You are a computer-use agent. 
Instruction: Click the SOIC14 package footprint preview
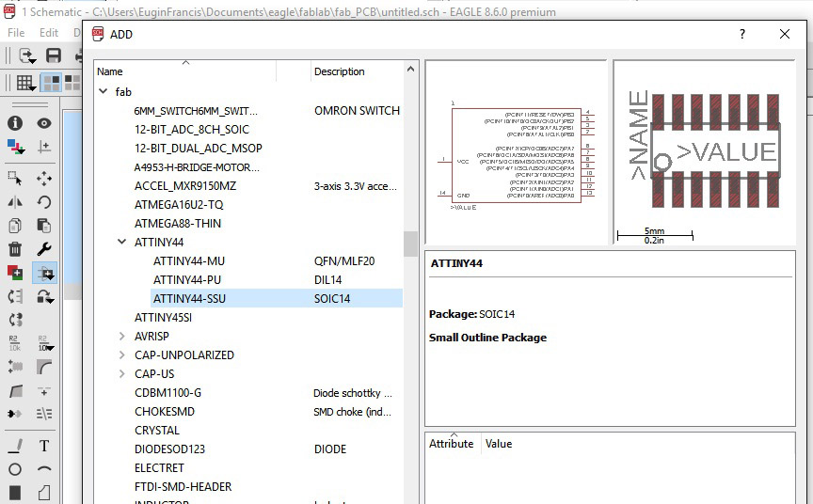(704, 152)
